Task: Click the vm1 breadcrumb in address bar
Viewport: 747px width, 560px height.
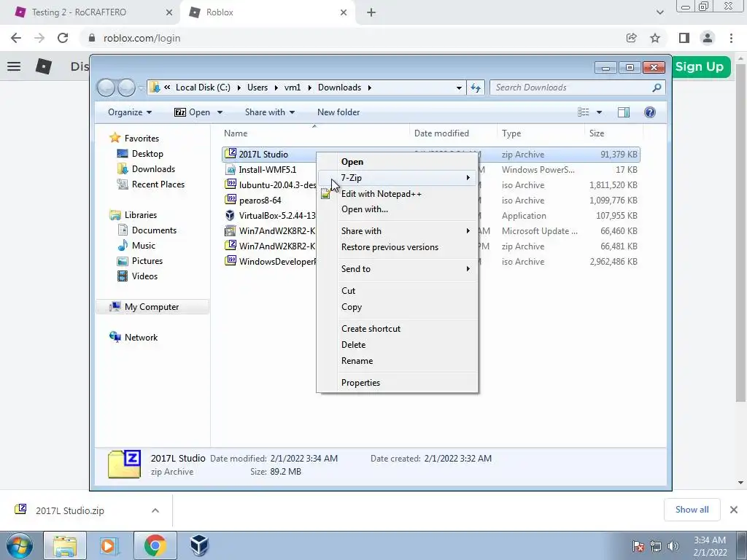Action: tap(292, 87)
